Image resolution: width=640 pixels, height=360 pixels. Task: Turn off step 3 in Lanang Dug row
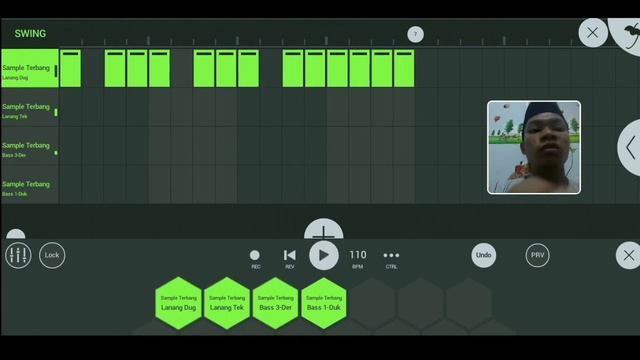pyautogui.click(x=115, y=68)
